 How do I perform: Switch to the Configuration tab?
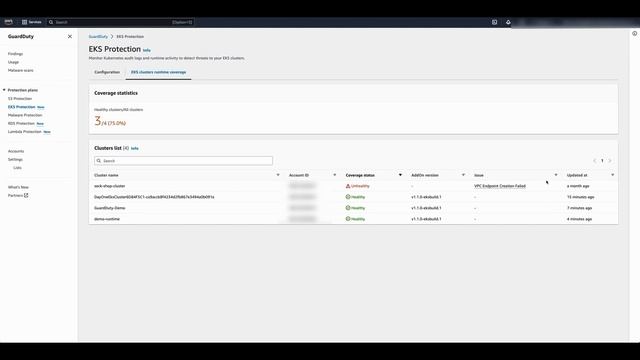tap(107, 72)
